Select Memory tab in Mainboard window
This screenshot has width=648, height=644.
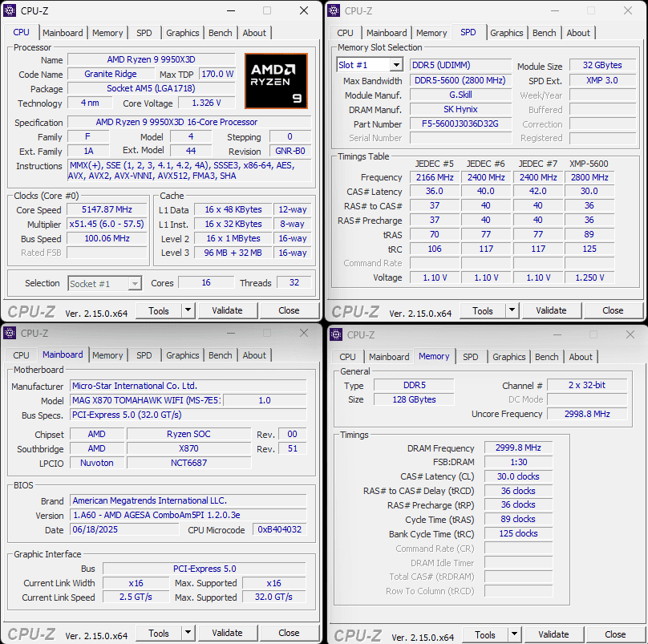point(107,355)
